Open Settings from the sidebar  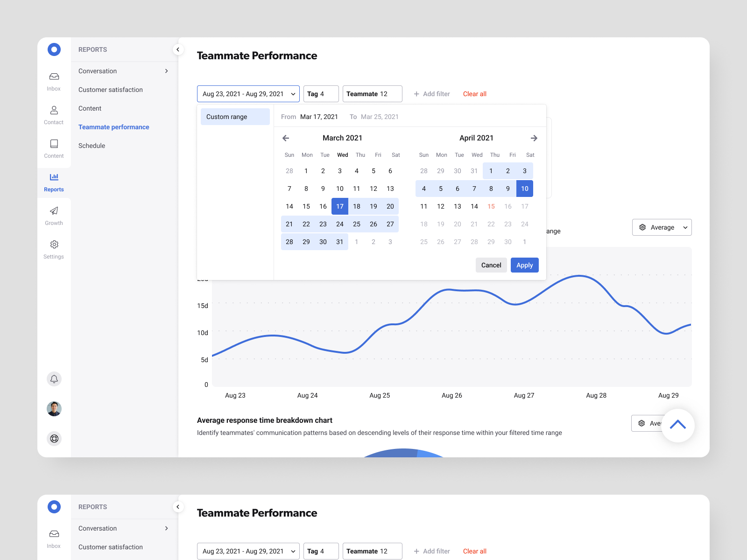54,249
